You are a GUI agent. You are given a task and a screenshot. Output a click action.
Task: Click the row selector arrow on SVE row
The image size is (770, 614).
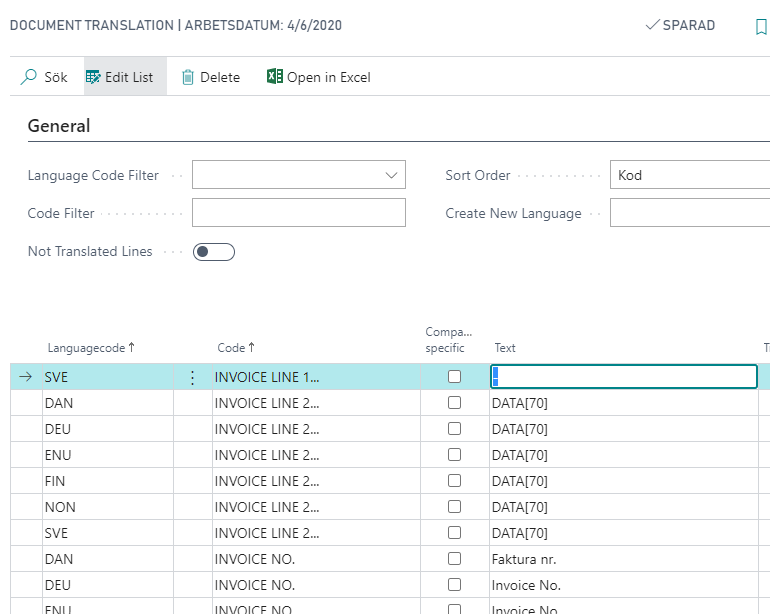[26, 377]
